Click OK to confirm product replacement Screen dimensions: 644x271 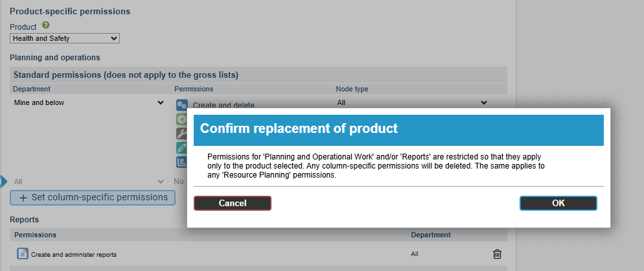(558, 203)
